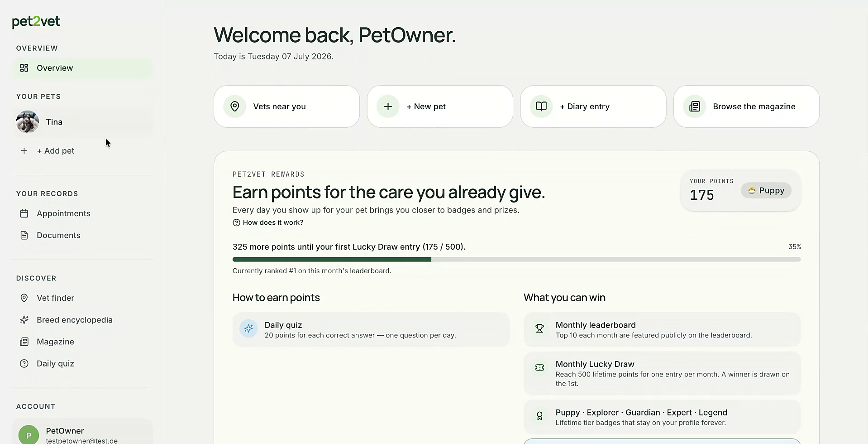Click the ticket icon beside Monthly Lucky Draw

[539, 367]
